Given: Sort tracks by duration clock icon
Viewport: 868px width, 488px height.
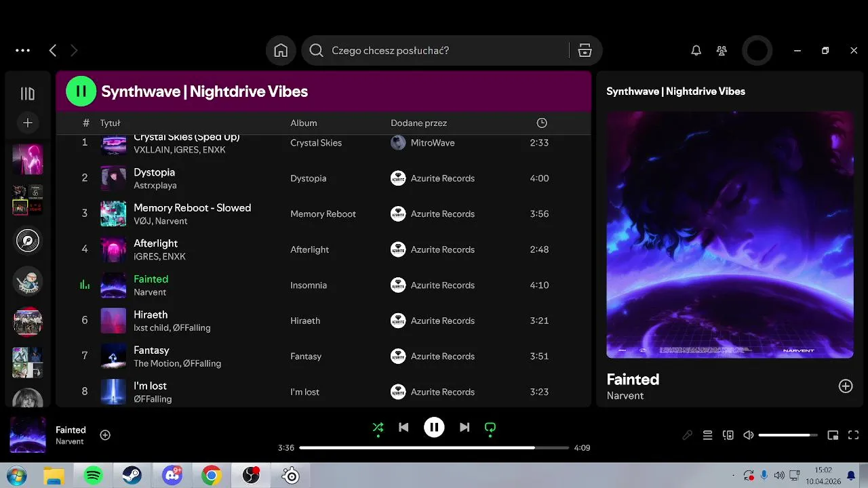Looking at the screenshot, I should point(541,123).
